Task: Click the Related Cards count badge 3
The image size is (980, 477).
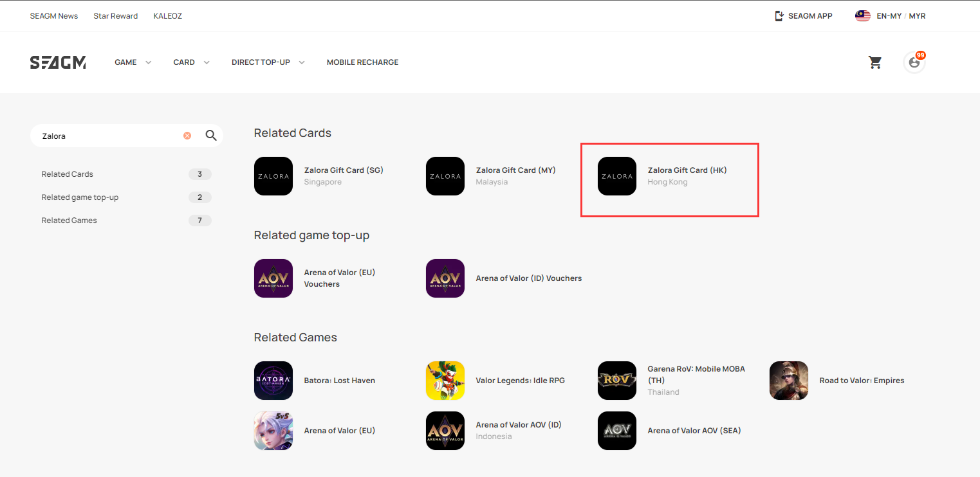Action: coord(200,174)
